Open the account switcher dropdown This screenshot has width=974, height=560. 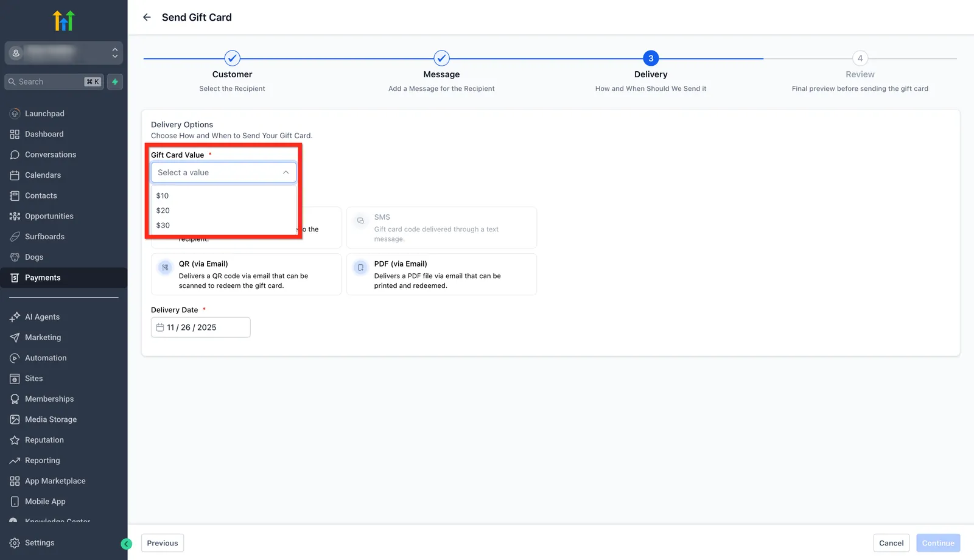click(x=63, y=53)
